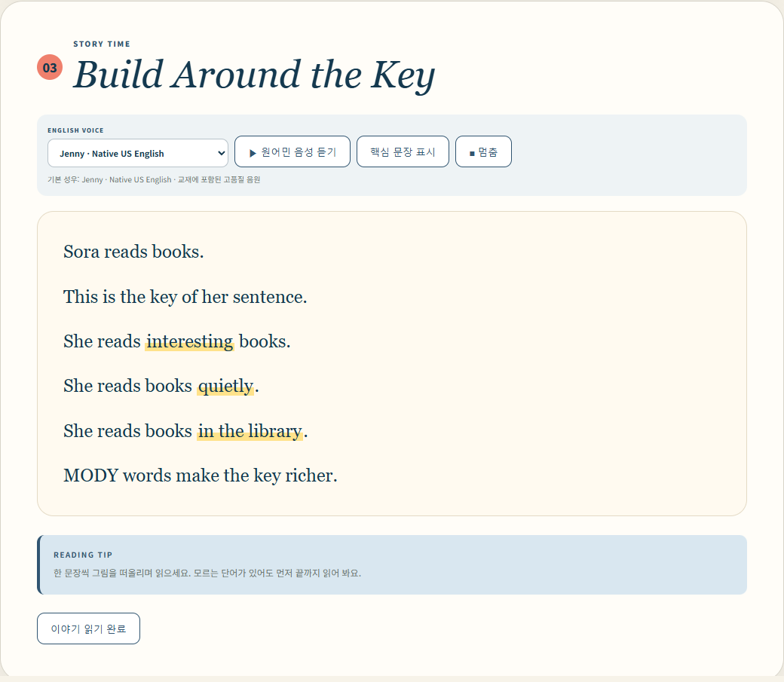Click the 핵심 문장 표시 button
The height and width of the screenshot is (682, 784).
click(x=403, y=151)
